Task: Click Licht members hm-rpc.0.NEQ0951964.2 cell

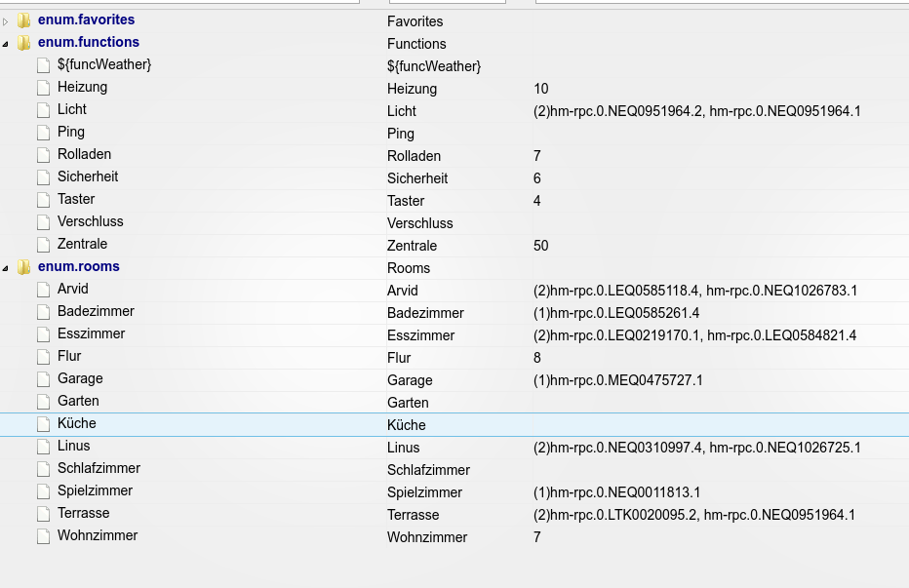Action: click(x=696, y=111)
